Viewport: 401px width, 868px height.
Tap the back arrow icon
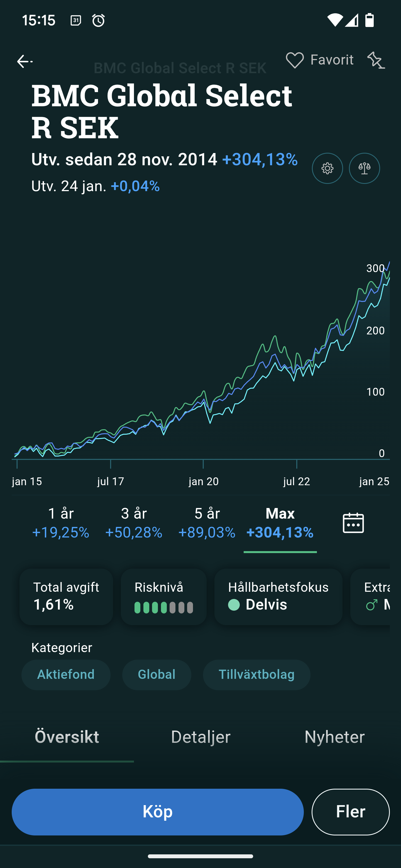24,61
